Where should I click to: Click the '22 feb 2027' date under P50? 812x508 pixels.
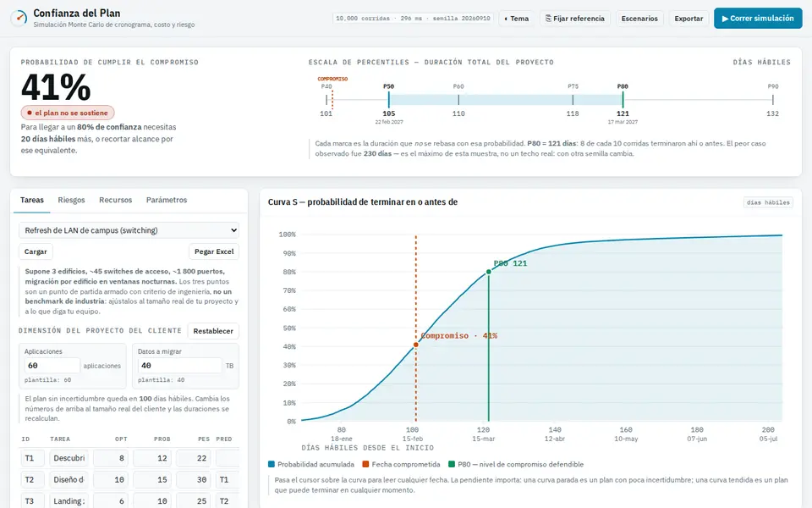coord(389,122)
